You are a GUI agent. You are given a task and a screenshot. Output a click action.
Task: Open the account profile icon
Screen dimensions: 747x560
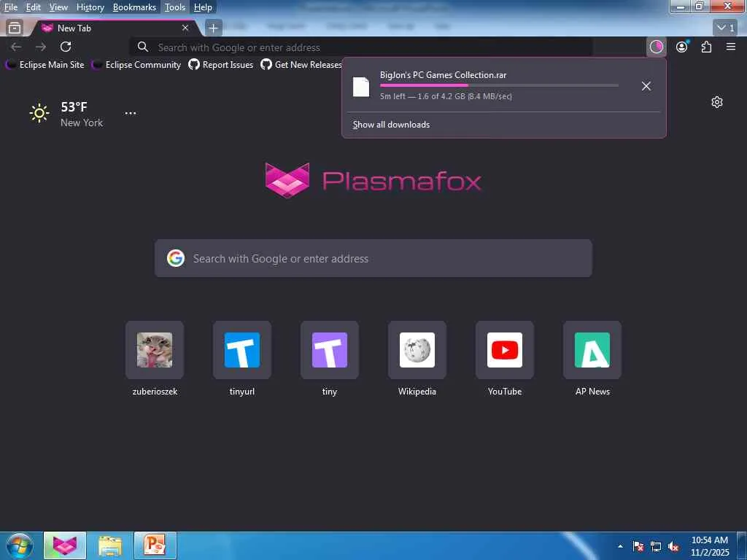[x=682, y=47]
